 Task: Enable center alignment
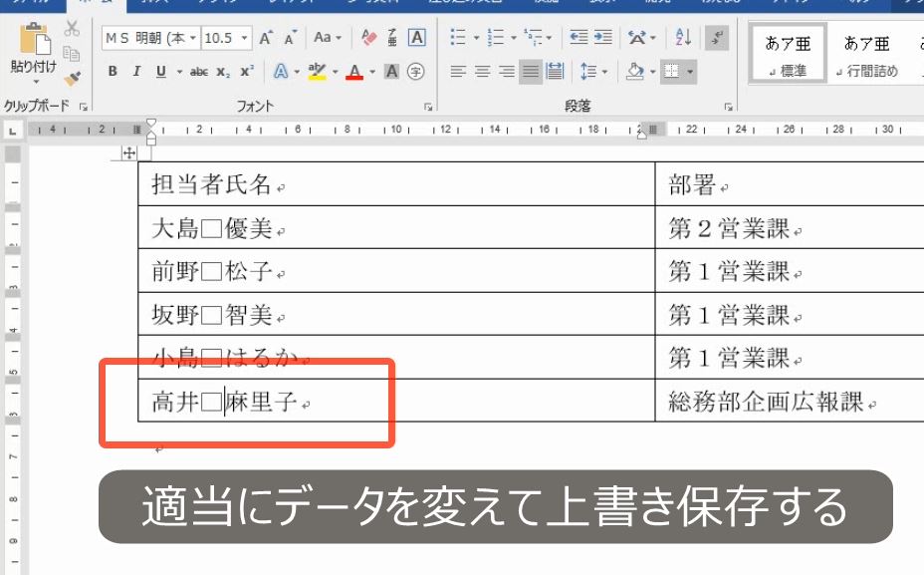pos(482,71)
